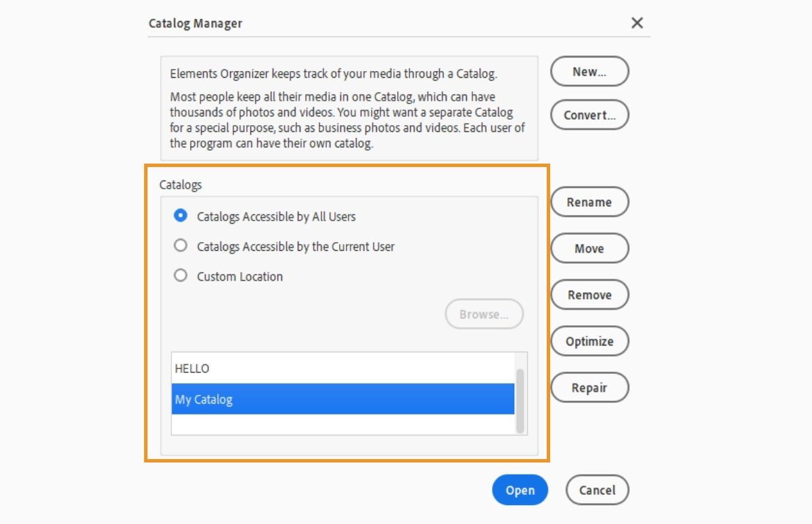Viewport: 812px width, 524px height.
Task: Remove the selected catalog
Action: pos(589,295)
